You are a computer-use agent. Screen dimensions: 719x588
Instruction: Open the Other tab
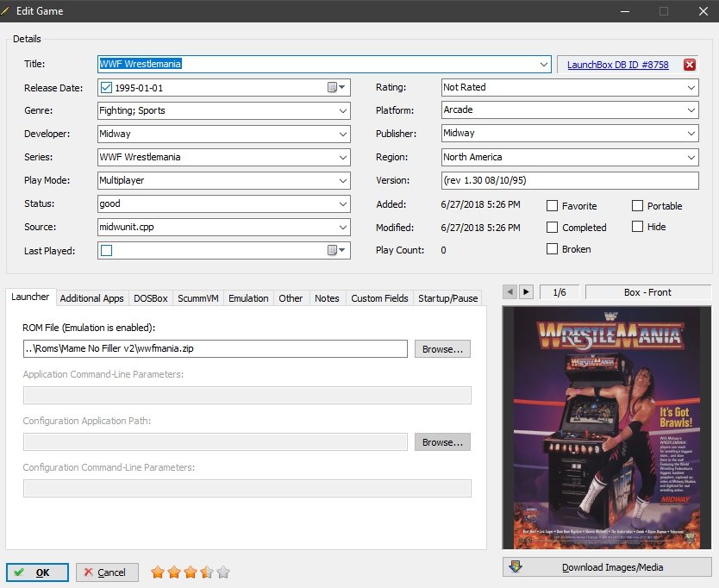click(291, 298)
